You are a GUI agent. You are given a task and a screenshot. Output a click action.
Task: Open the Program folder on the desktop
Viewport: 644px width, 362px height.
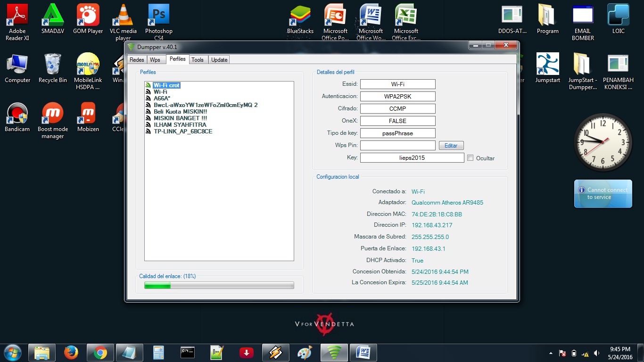point(548,19)
